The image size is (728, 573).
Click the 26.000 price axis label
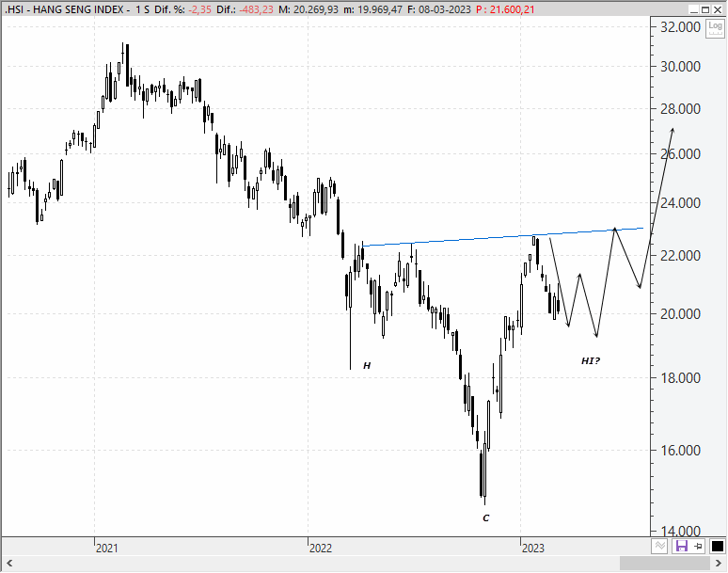[x=680, y=154]
